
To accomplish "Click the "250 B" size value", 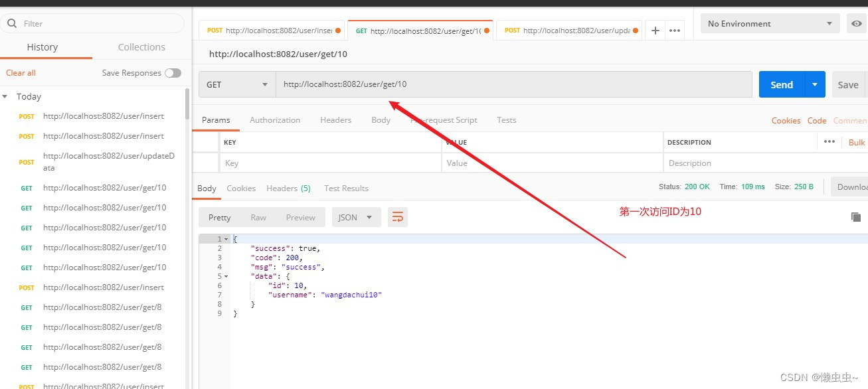I will pyautogui.click(x=804, y=187).
